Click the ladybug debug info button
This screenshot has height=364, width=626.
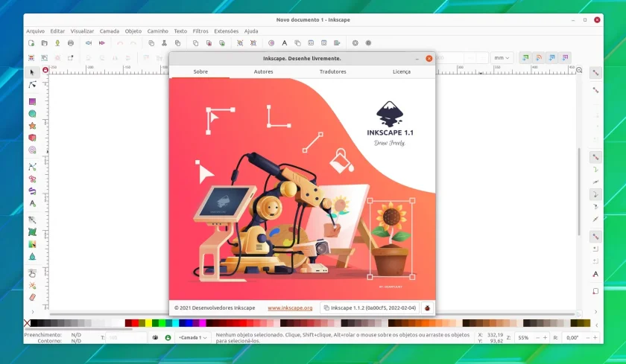[427, 307]
